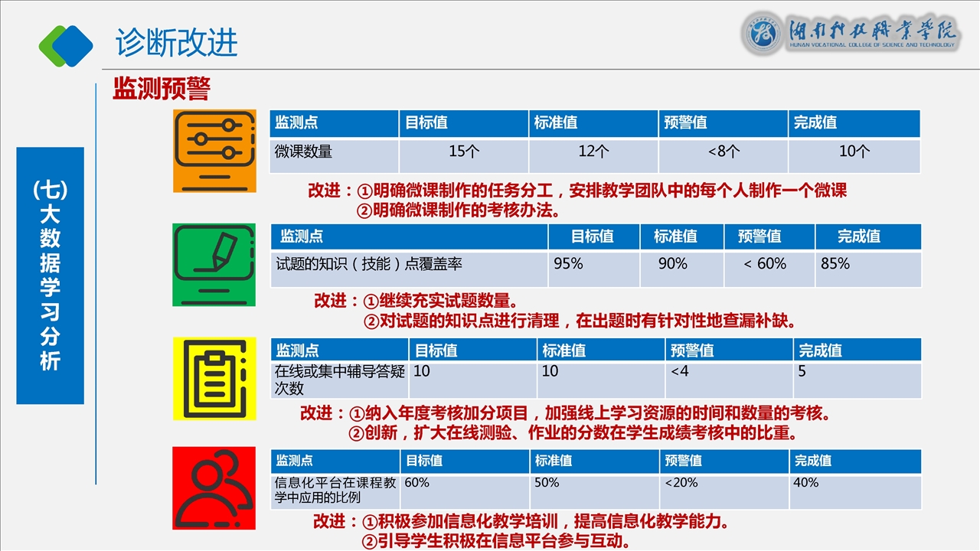Viewport: 980px width, 551px height.
Task: Select the 诊断改进 slide title
Action: tap(177, 43)
